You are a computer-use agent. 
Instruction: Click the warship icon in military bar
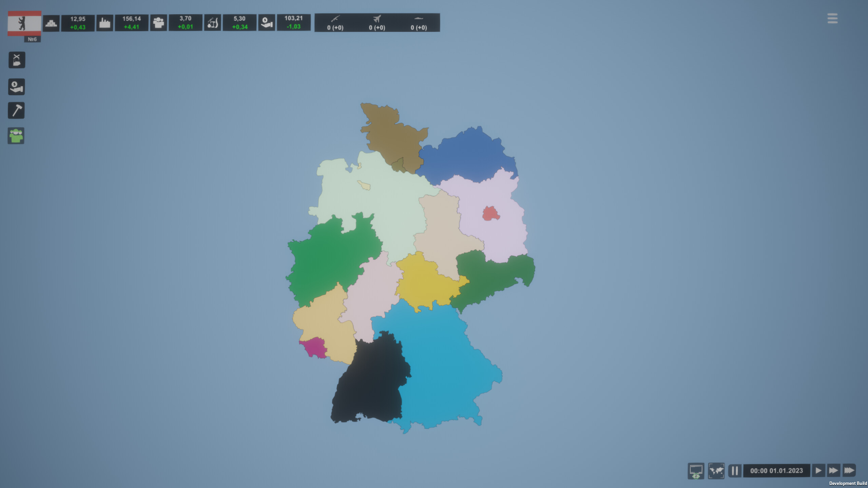[419, 18]
